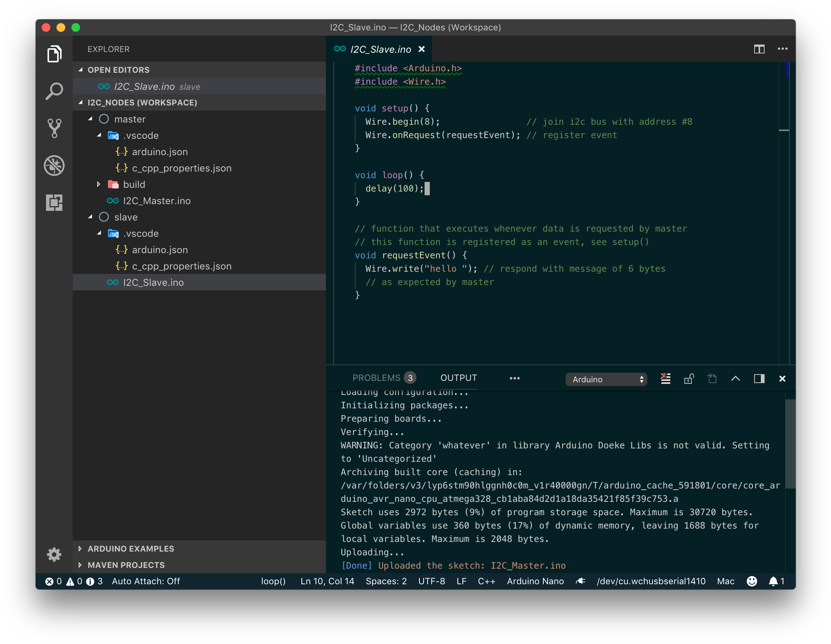Click Arduino Nano board selector
The width and height of the screenshot is (831, 644).
[x=535, y=581]
